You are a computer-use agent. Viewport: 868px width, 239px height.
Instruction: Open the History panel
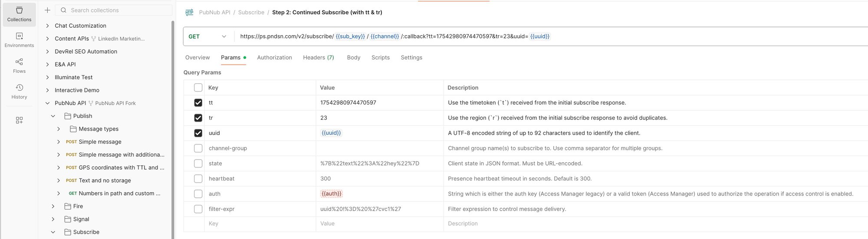[19, 92]
